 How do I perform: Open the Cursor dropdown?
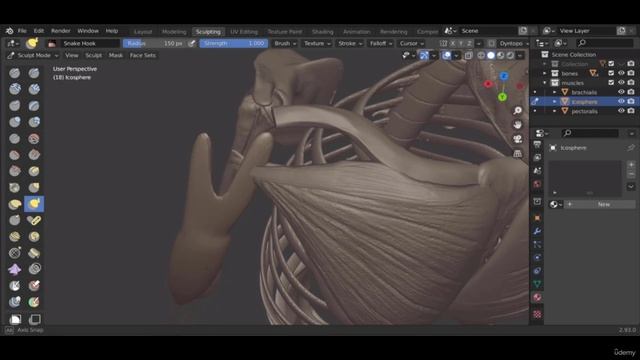[x=411, y=43]
